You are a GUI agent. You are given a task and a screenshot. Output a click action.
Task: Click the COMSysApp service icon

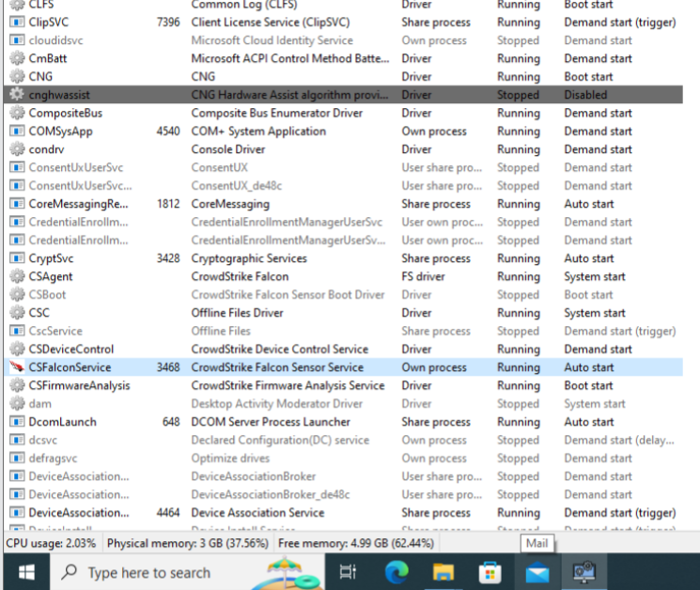click(17, 132)
